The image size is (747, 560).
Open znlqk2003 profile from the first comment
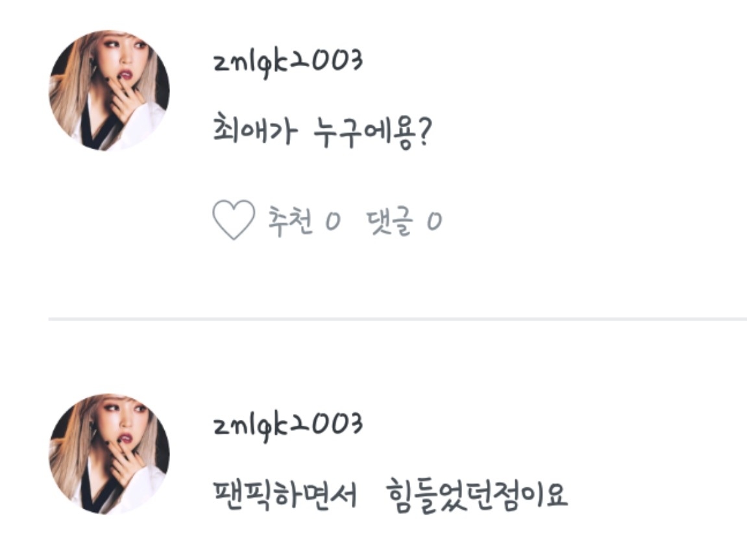[x=288, y=62]
